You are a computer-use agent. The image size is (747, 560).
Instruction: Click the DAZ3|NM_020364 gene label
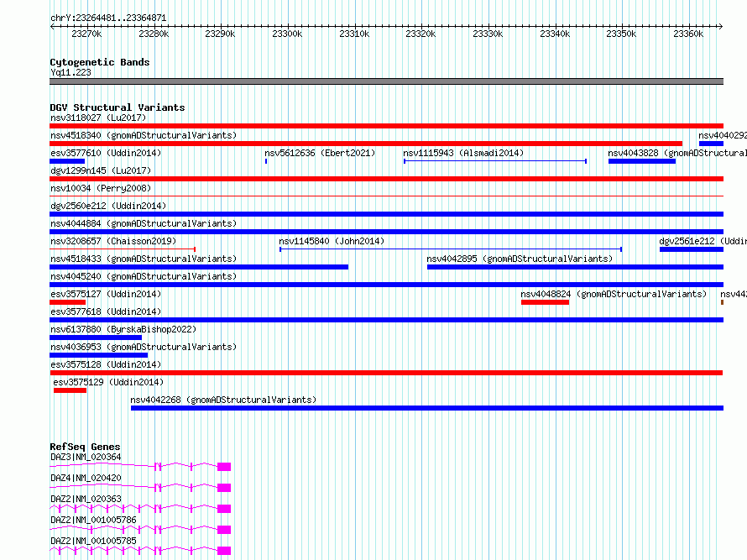[x=86, y=457]
